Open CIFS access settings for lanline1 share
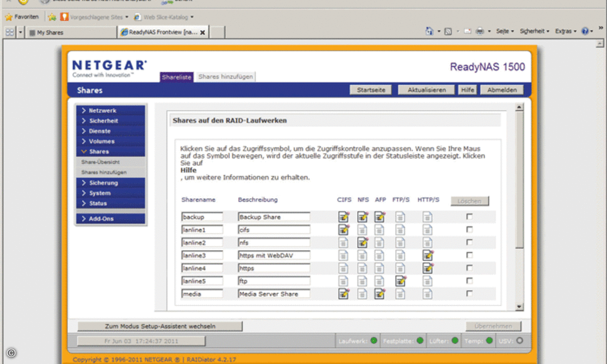Viewport: 607px width, 364px height. tap(344, 230)
